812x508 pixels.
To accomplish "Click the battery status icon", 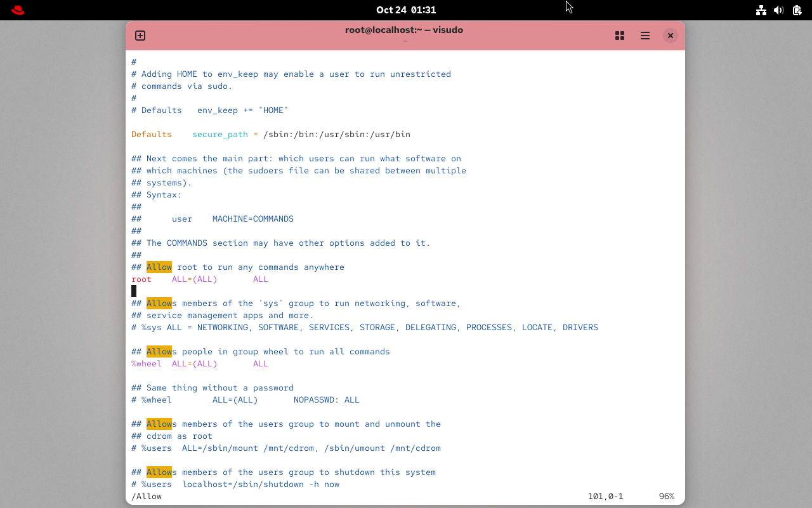I will (x=797, y=10).
